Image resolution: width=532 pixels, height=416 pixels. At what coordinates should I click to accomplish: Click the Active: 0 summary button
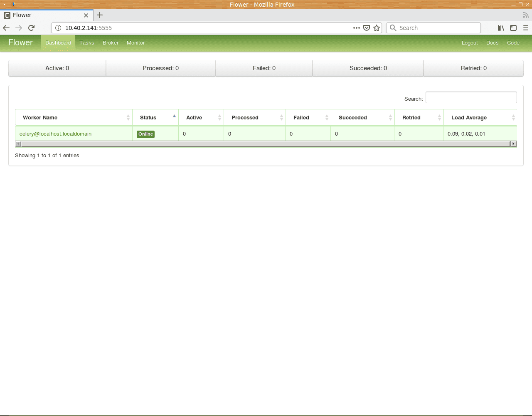(57, 68)
